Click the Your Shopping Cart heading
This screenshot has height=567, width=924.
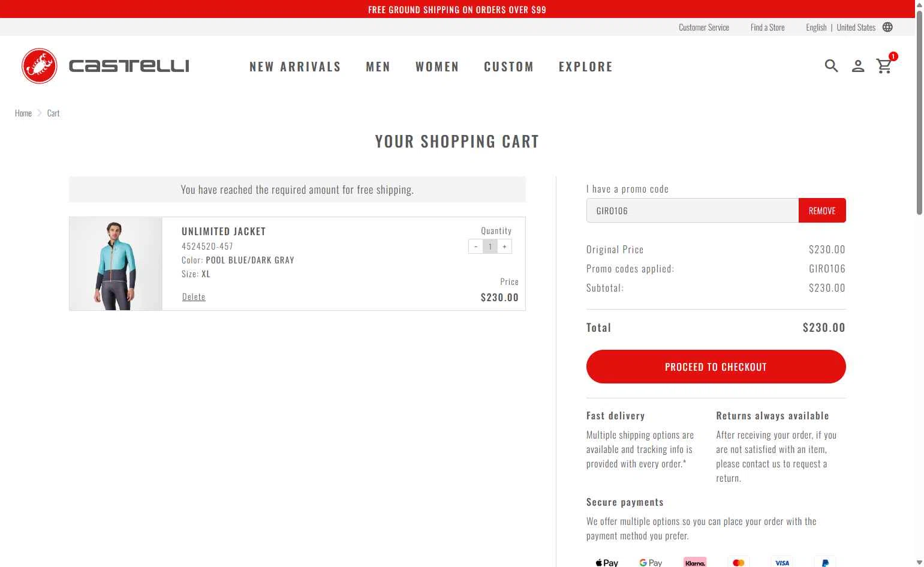(457, 142)
